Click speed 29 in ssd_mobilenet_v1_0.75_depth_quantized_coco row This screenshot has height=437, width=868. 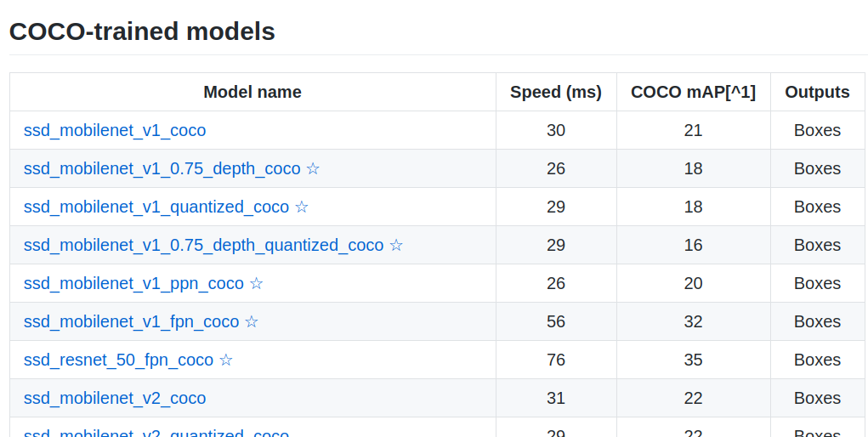[556, 245]
